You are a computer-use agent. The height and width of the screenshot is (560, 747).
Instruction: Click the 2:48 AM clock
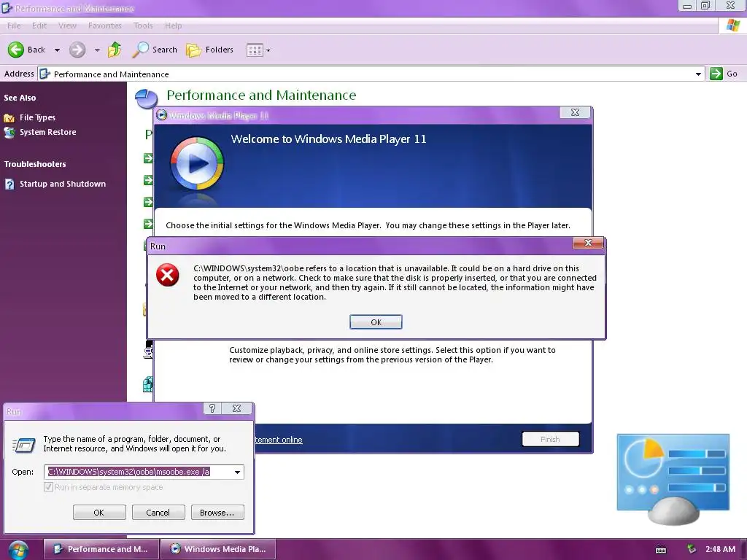720,549
